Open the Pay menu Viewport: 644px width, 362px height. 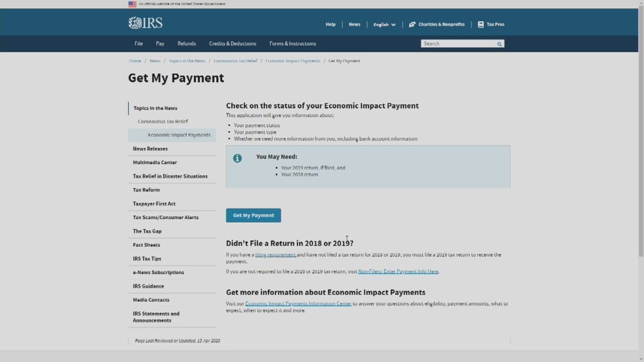click(160, 44)
